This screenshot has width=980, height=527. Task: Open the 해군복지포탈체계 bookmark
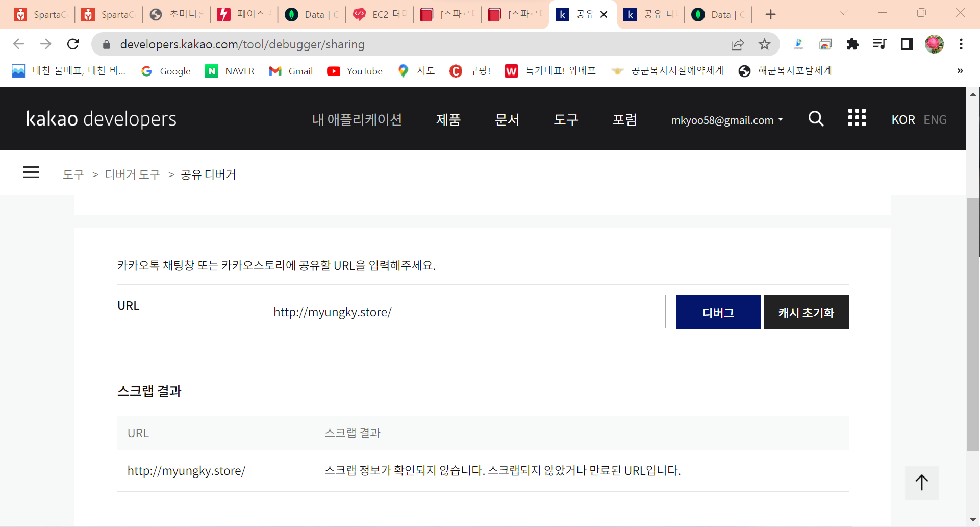(x=785, y=71)
